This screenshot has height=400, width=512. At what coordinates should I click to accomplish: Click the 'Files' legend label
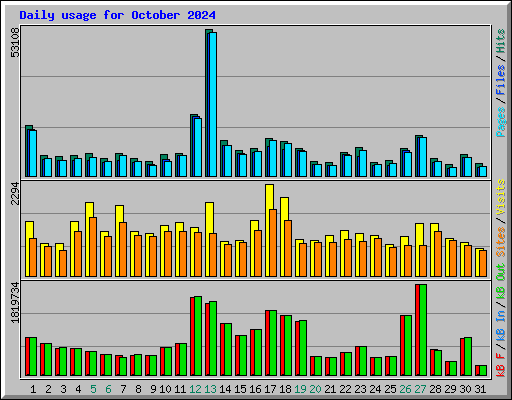[500, 80]
